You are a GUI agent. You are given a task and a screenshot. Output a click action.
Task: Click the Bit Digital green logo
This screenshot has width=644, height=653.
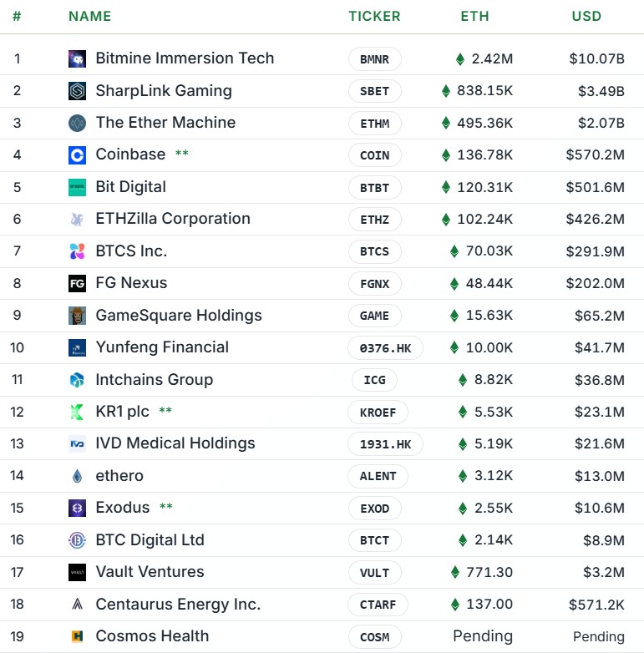77,187
